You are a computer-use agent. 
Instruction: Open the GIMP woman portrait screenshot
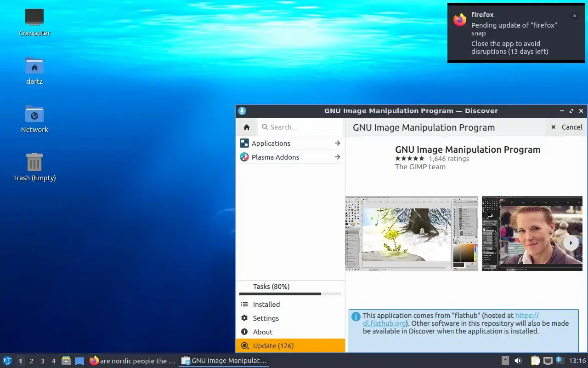(532, 234)
